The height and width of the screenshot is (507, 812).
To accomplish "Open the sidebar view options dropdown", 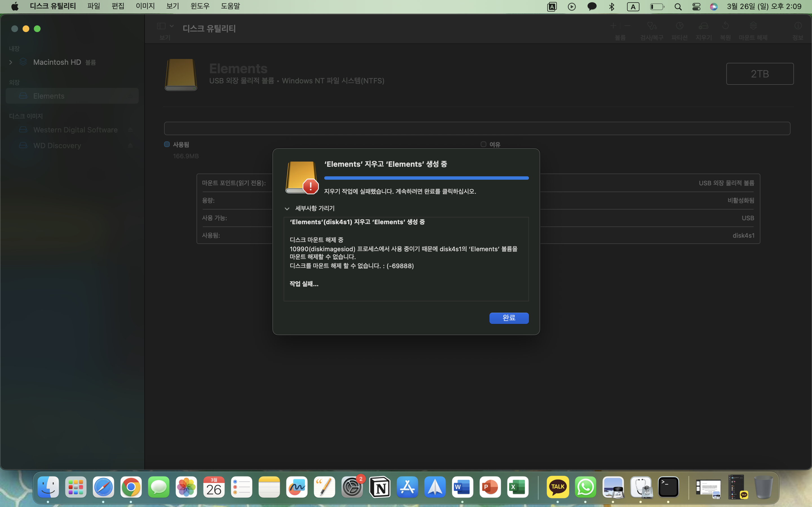I will 171,26.
